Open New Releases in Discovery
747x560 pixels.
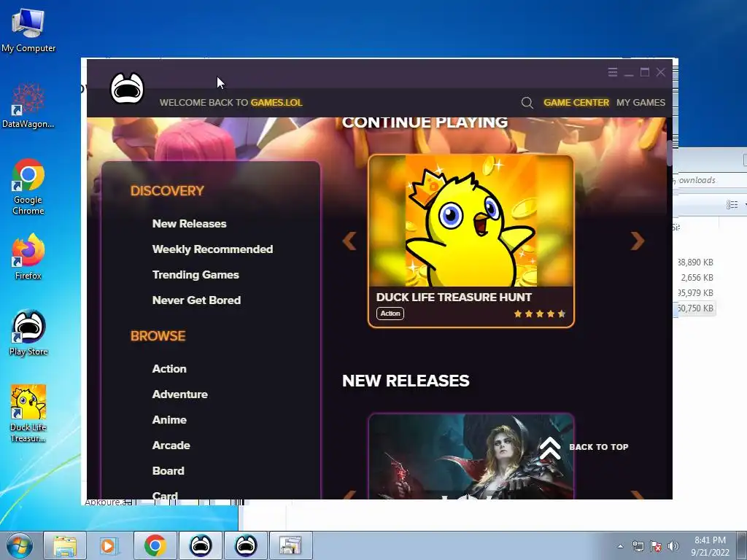click(x=189, y=224)
